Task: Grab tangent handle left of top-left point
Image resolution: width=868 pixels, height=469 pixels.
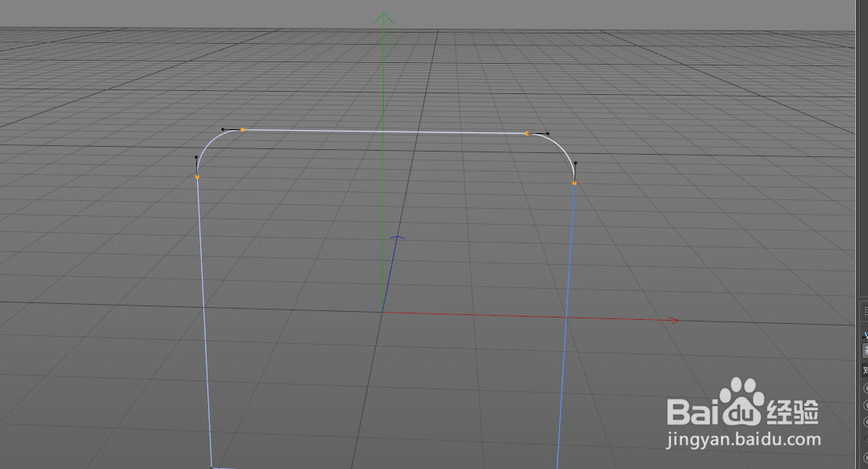Action: (223, 129)
